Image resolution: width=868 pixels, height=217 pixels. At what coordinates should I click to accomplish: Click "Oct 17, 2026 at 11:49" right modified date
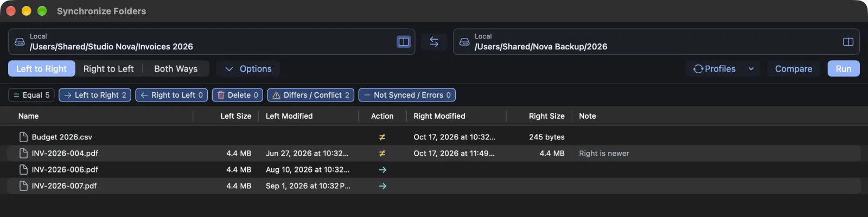pyautogui.click(x=454, y=154)
